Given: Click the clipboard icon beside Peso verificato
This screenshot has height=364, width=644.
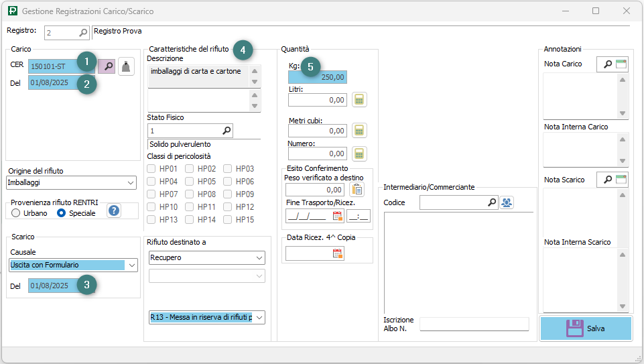Looking at the screenshot, I should coord(357,190).
